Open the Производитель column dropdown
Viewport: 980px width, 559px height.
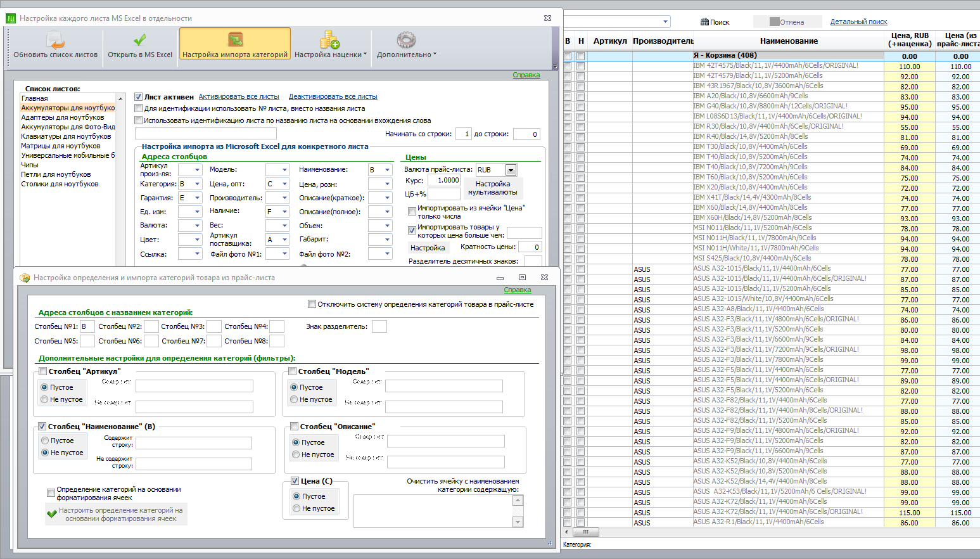tap(285, 198)
